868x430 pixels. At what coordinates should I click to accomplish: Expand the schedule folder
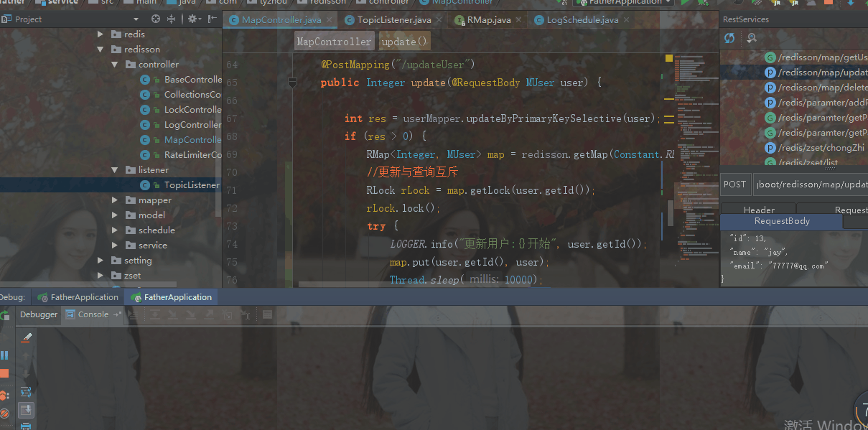click(x=114, y=230)
